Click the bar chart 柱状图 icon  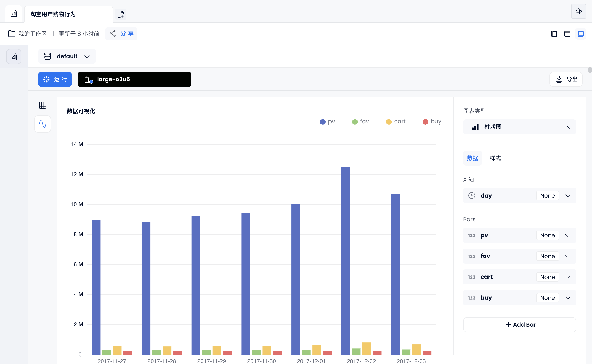pyautogui.click(x=475, y=127)
